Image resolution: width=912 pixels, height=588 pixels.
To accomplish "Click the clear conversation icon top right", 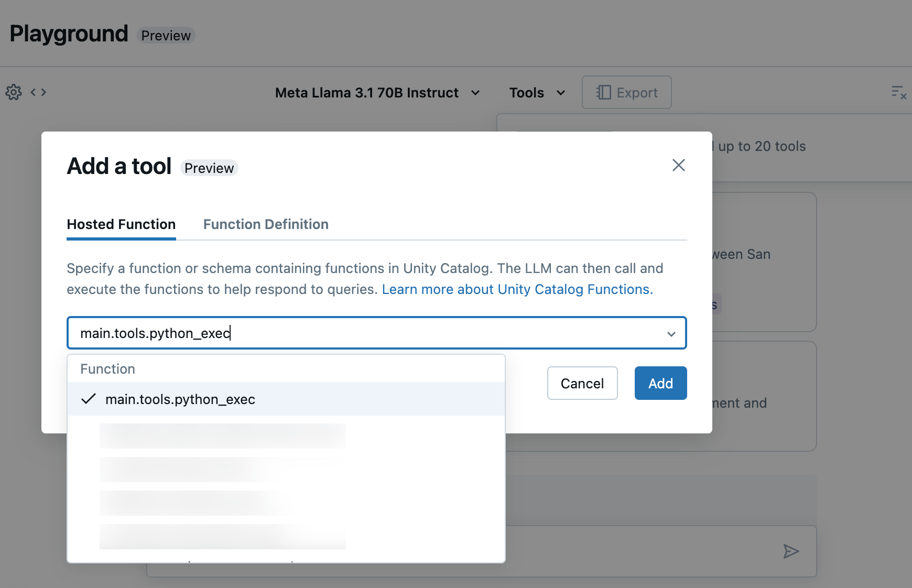I will [x=898, y=91].
